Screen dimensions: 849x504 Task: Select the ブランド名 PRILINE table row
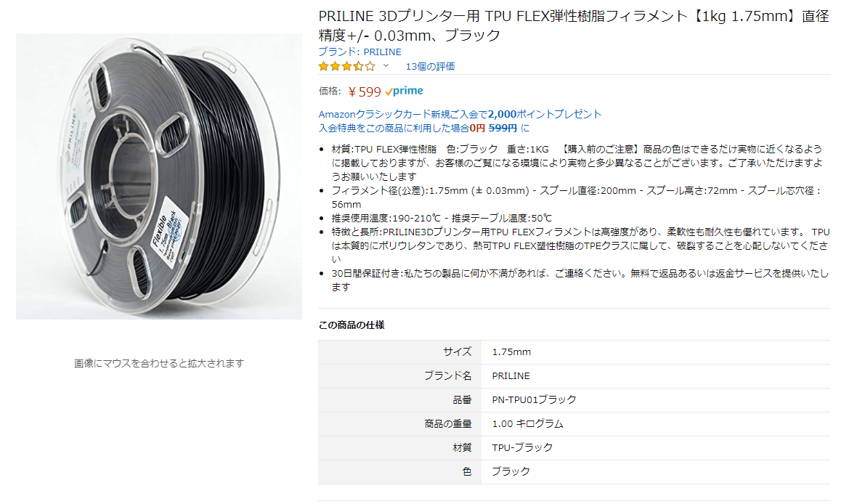574,375
